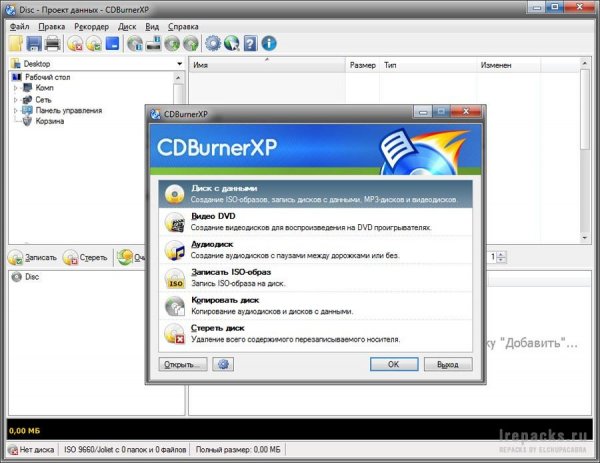
Task: Click the question mark help toolbar icon
Action: click(x=250, y=44)
